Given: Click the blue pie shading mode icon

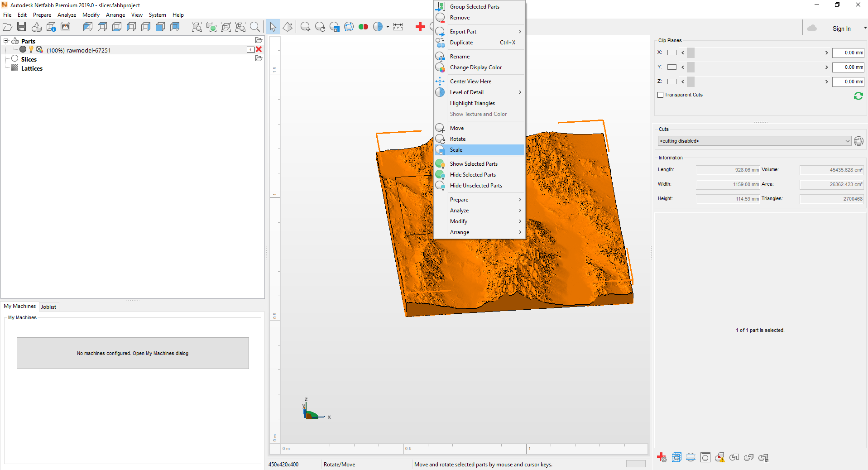Looking at the screenshot, I should (x=378, y=27).
